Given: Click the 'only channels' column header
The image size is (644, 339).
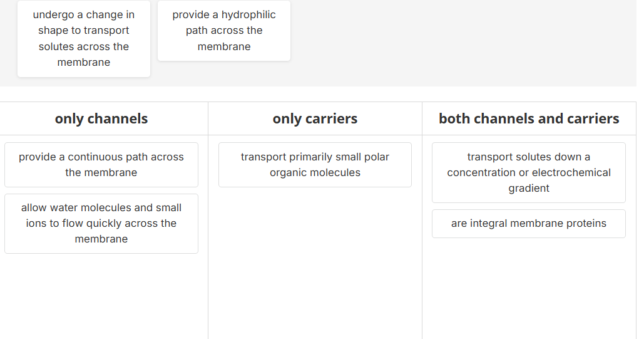Looking at the screenshot, I should coord(101,118).
